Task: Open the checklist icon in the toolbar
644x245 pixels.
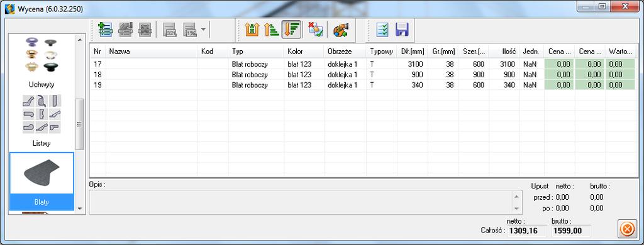Action: coord(382,30)
